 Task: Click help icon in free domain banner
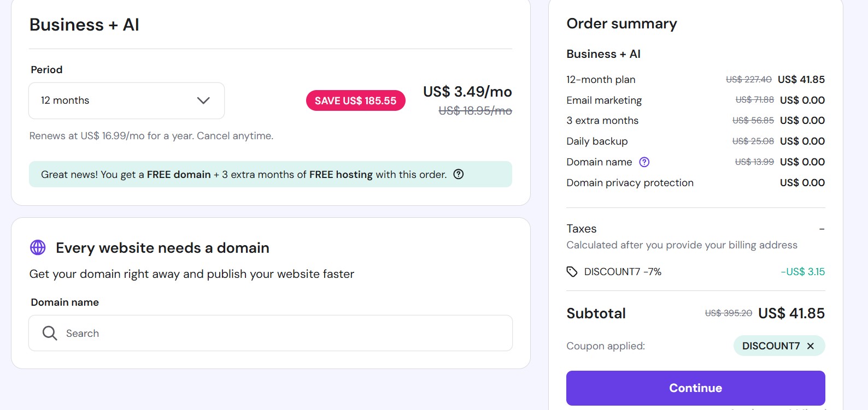click(459, 174)
